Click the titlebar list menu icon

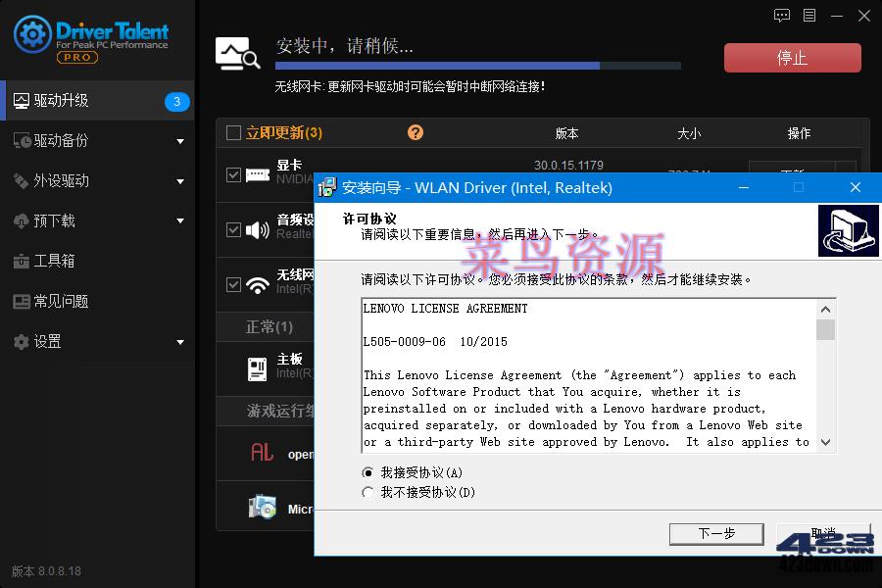[809, 16]
